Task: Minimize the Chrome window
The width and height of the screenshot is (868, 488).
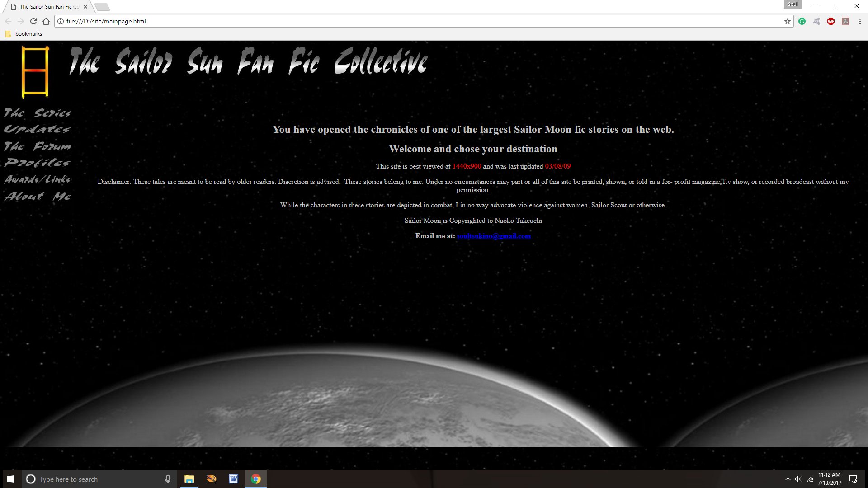Action: pos(816,6)
